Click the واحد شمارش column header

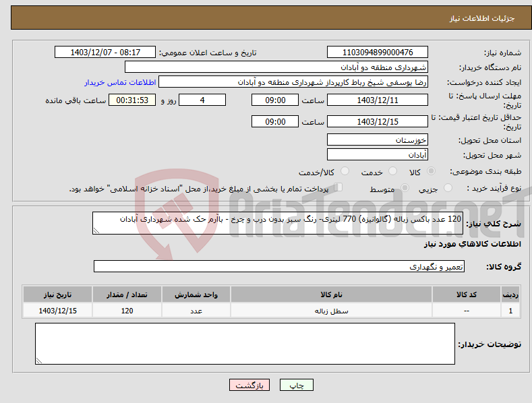point(196,294)
